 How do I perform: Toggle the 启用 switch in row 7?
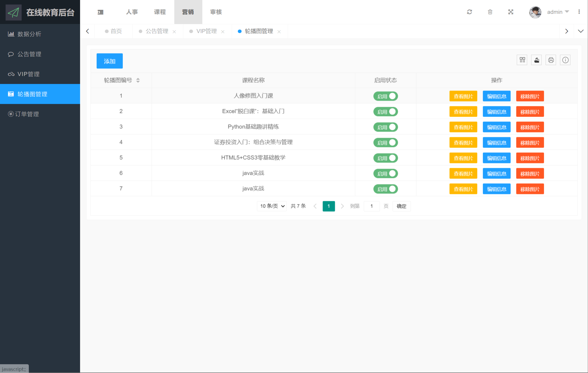click(x=386, y=189)
